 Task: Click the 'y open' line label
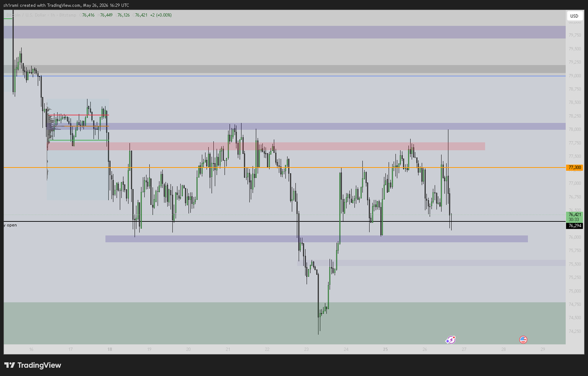tap(10, 225)
